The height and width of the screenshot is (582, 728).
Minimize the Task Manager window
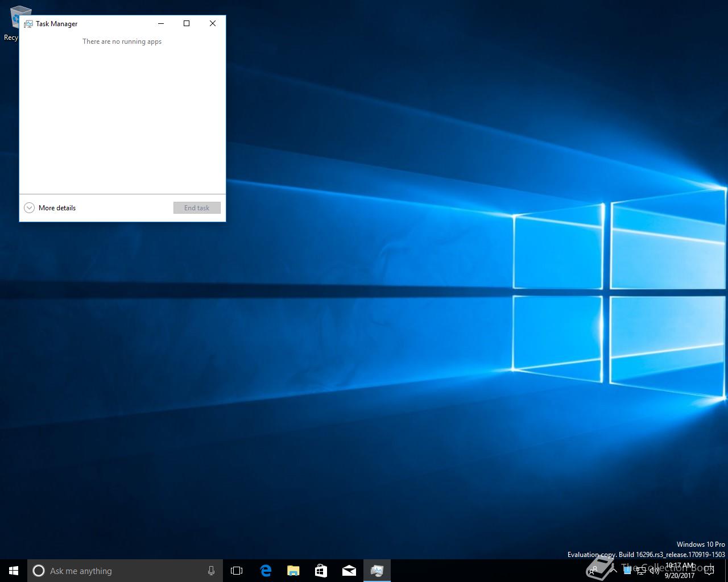(161, 23)
